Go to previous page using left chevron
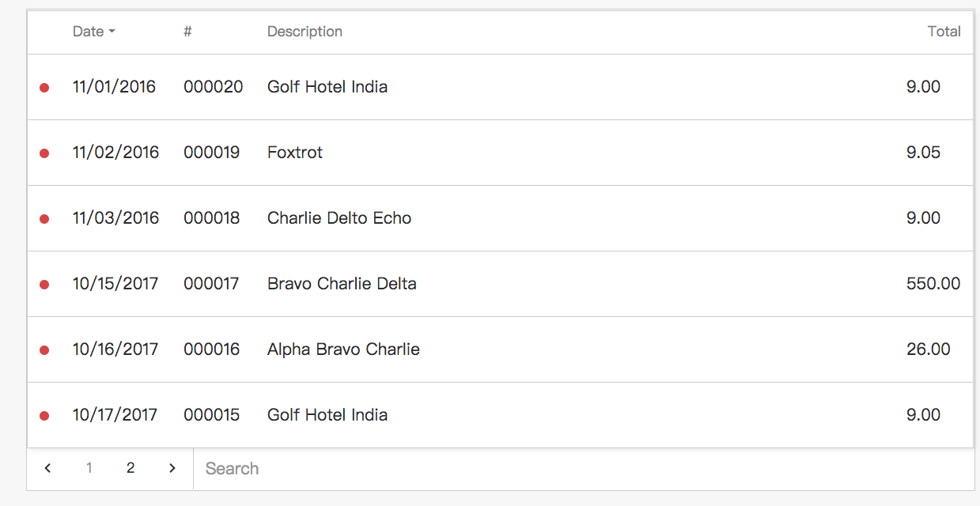980x506 pixels. (x=47, y=468)
